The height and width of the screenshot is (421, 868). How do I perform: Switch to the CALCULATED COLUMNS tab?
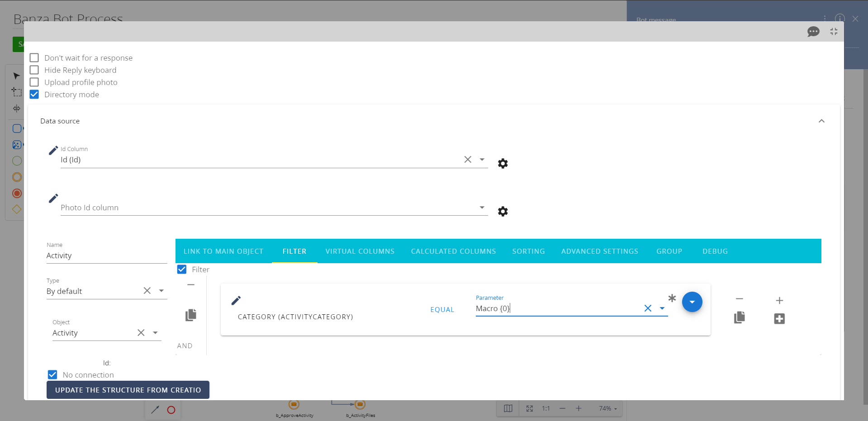453,251
